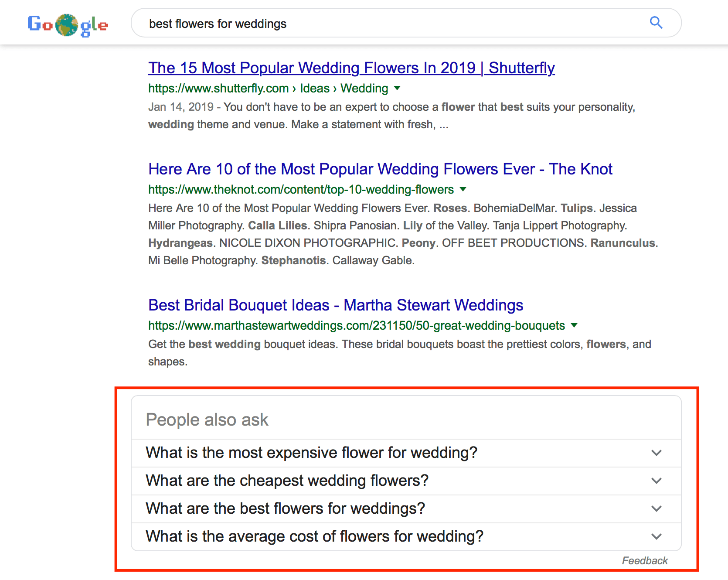This screenshot has width=728, height=580.
Task: Click the snippet text beginning Get the best wedding bouquet
Action: pyautogui.click(x=400, y=353)
